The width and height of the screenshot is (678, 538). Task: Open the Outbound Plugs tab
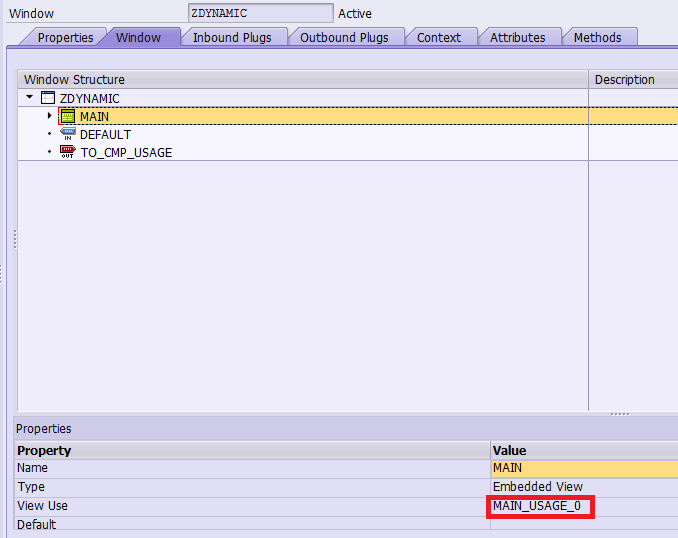[x=344, y=38]
